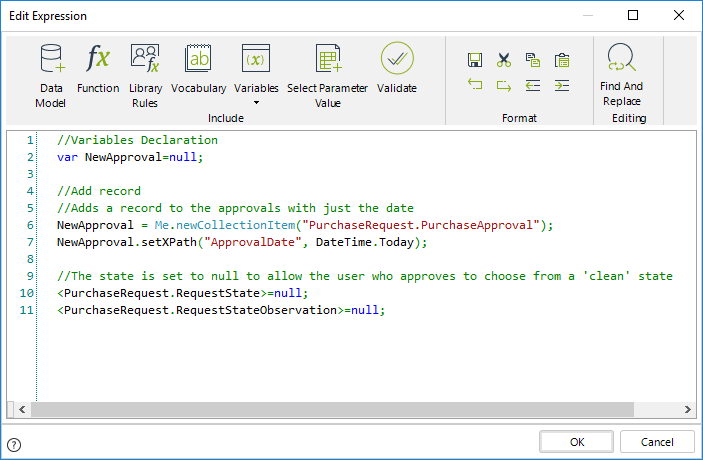Open Find And Replace

pos(621,74)
